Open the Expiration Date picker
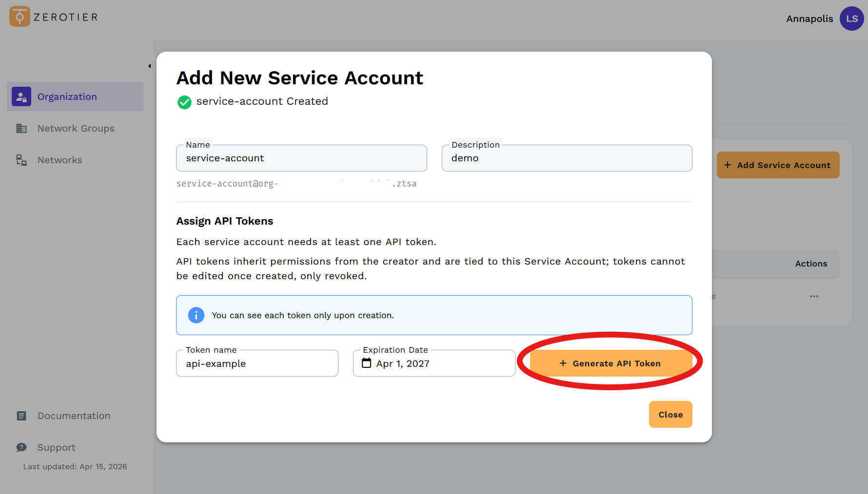The height and width of the screenshot is (494, 868). (x=434, y=363)
